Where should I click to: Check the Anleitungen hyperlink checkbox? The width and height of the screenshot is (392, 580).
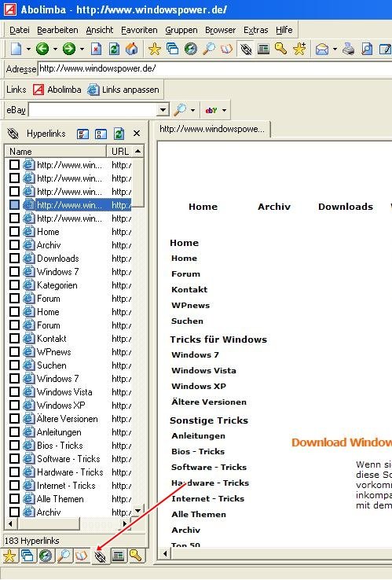(14, 432)
